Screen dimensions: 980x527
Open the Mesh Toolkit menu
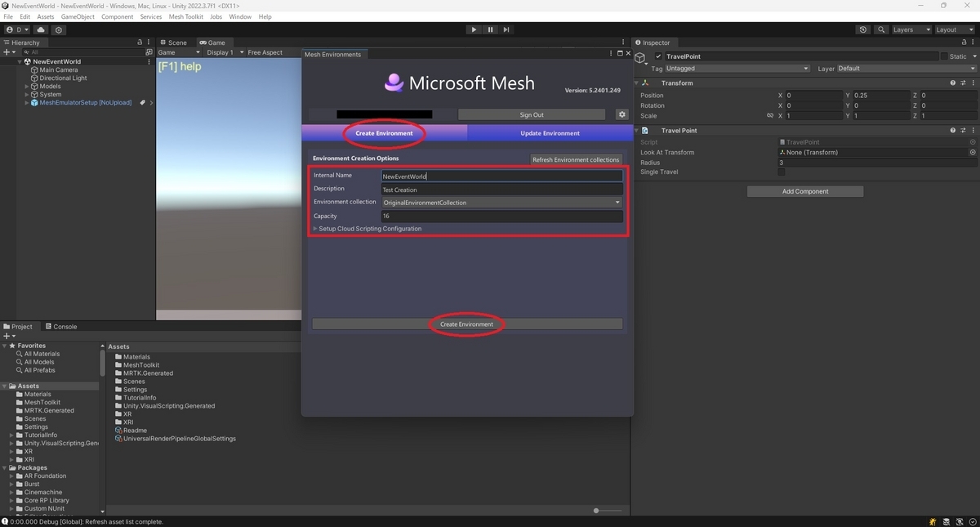(x=186, y=16)
